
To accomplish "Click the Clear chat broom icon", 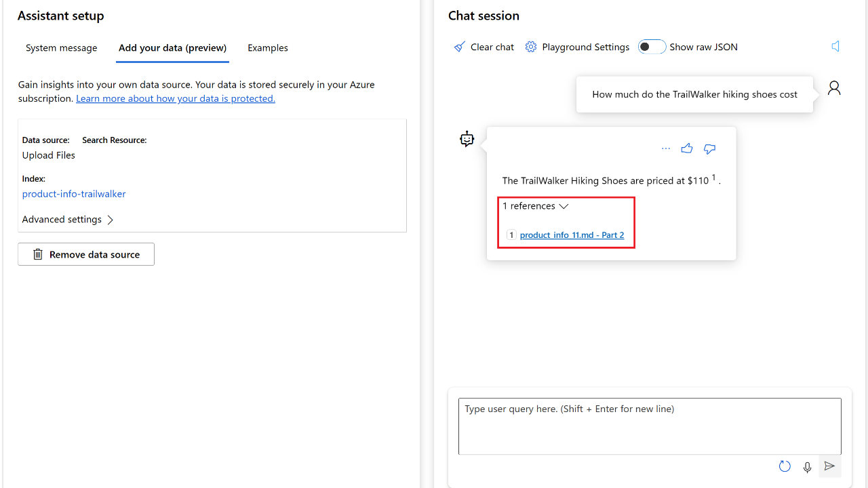I will point(460,47).
